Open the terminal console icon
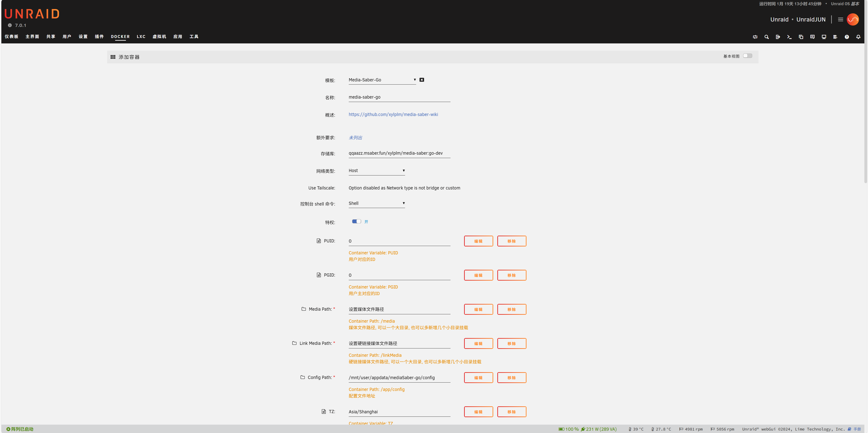 point(789,37)
